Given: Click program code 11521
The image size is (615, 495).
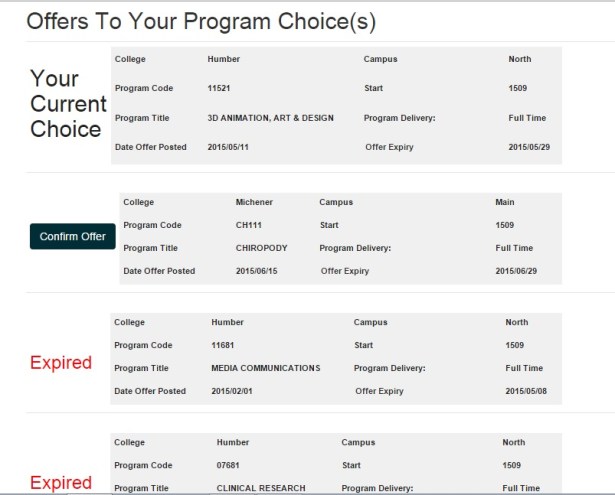Looking at the screenshot, I should tap(219, 89).
